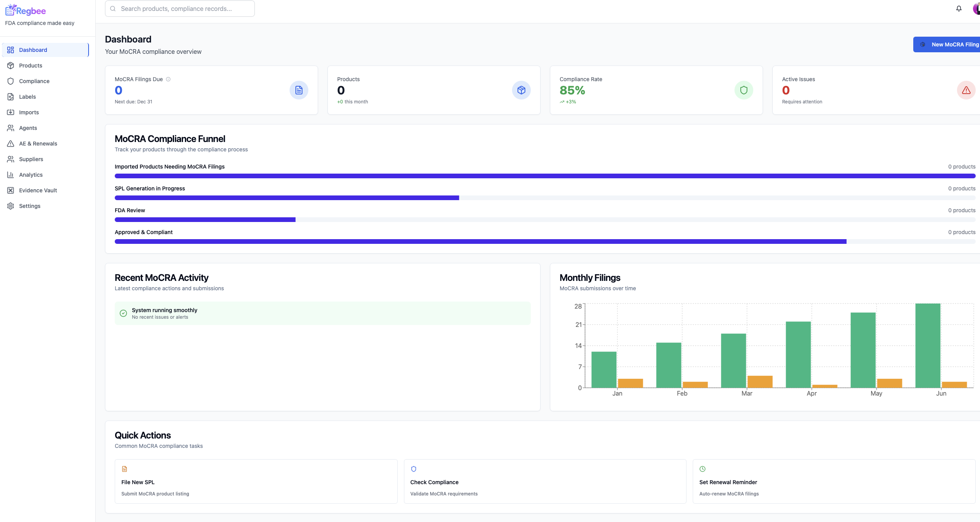Open AE & Renewals in the sidebar
The width and height of the screenshot is (980, 522).
coord(38,144)
